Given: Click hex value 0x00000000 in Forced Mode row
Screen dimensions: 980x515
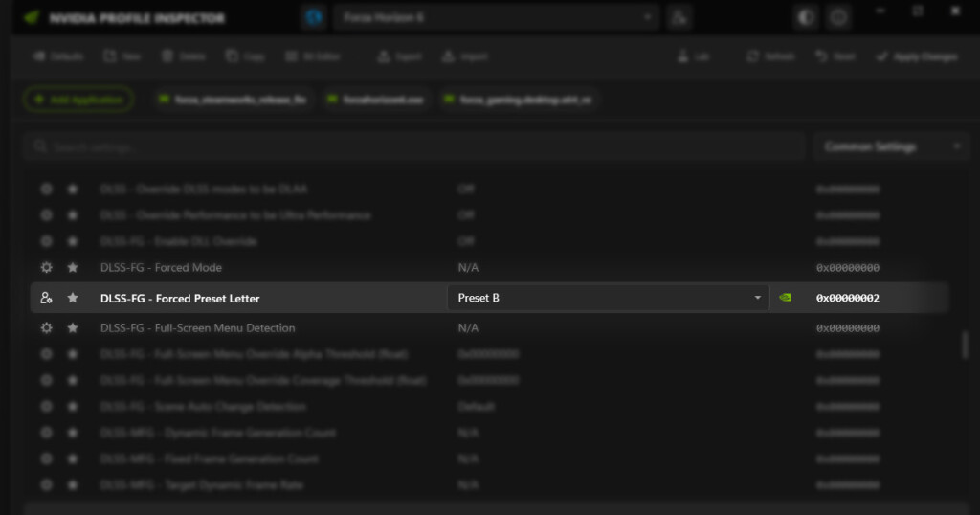Looking at the screenshot, I should pos(848,267).
